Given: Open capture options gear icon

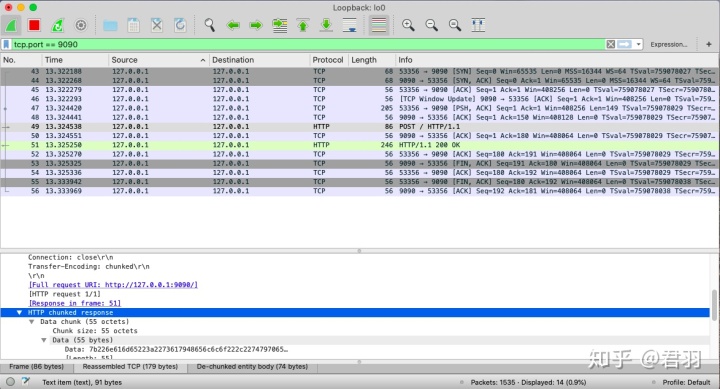Looking at the screenshot, I should click(x=81, y=25).
